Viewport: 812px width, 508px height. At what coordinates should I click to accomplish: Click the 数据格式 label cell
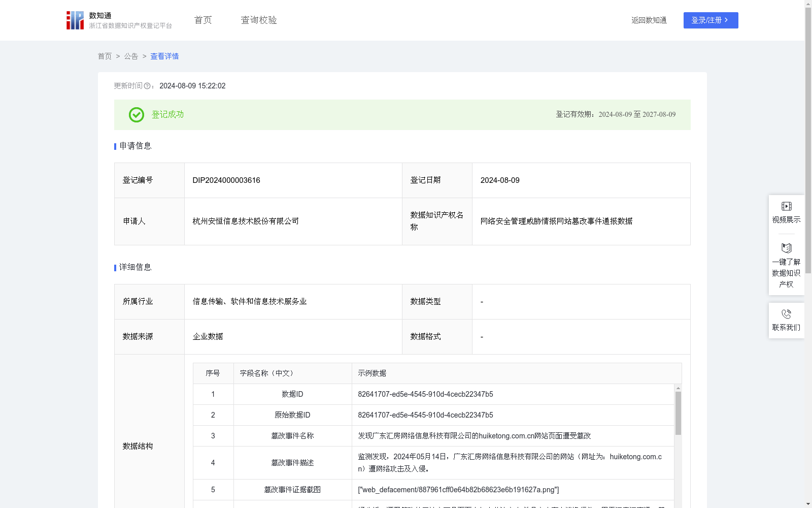coord(437,337)
